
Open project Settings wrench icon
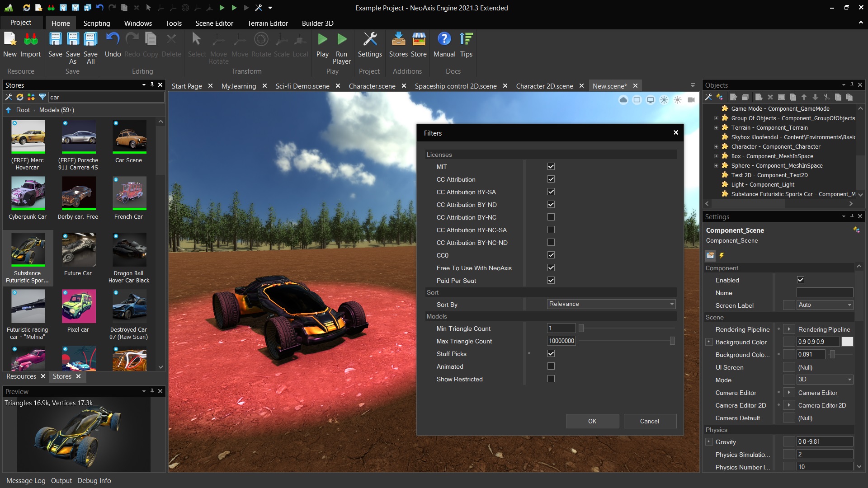tap(370, 40)
